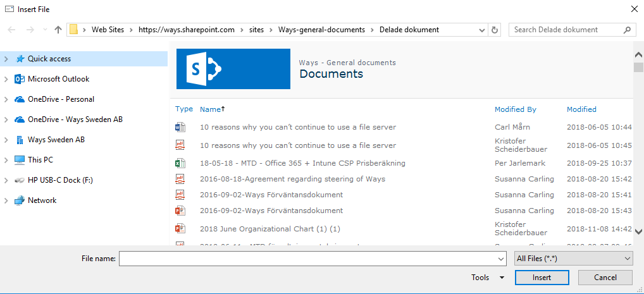This screenshot has width=644, height=294.
Task: Click PowerPoint icon for 2016-09-02-Ways Förväntansdokument
Action: (180, 211)
